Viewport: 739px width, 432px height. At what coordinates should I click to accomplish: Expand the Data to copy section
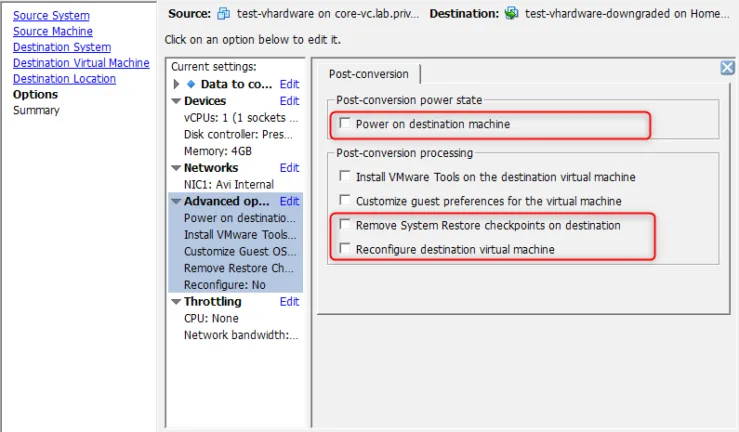pyautogui.click(x=176, y=84)
